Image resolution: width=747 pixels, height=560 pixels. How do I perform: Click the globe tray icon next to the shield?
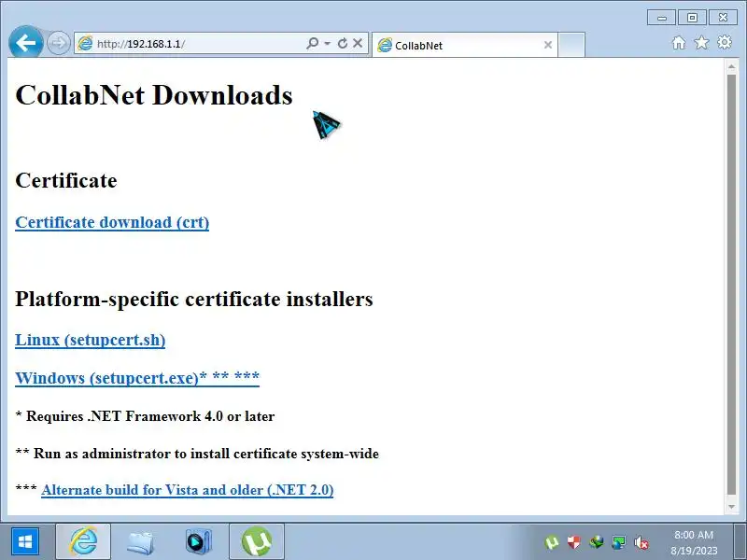[596, 542]
